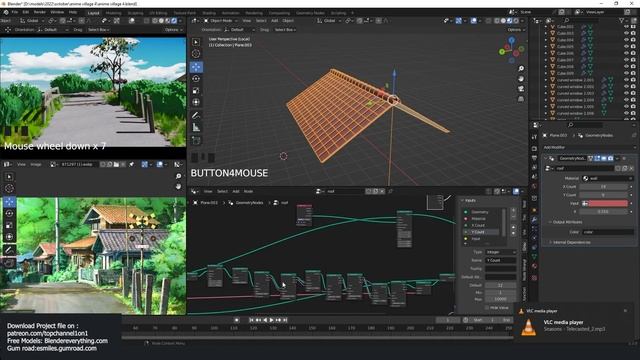Screen dimensions: 640x360
Task: Hide Cube.002 with eye icon in outliner
Action: pyautogui.click(x=626, y=27)
